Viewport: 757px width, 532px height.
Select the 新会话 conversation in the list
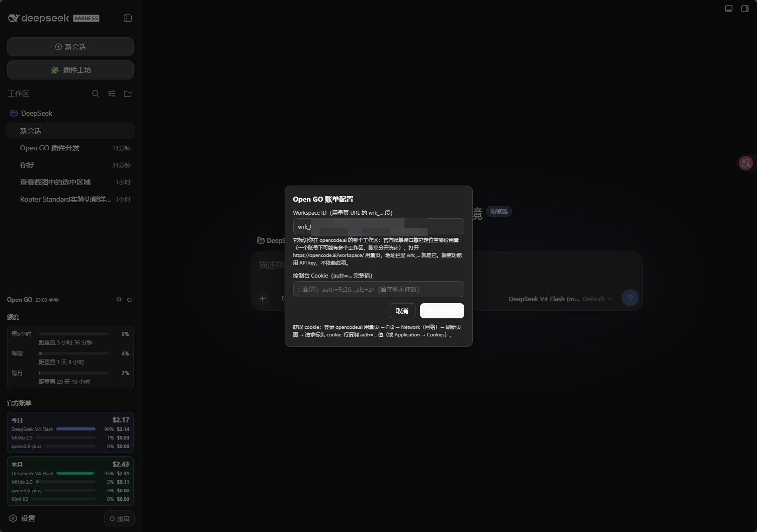pos(70,131)
